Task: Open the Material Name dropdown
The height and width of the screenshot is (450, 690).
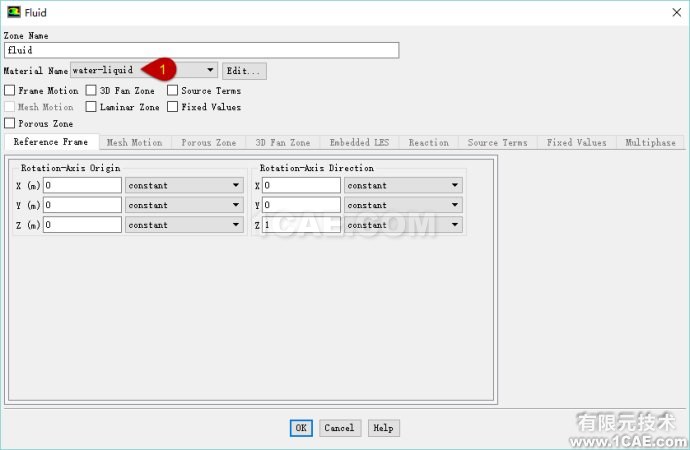Action: pyautogui.click(x=144, y=70)
